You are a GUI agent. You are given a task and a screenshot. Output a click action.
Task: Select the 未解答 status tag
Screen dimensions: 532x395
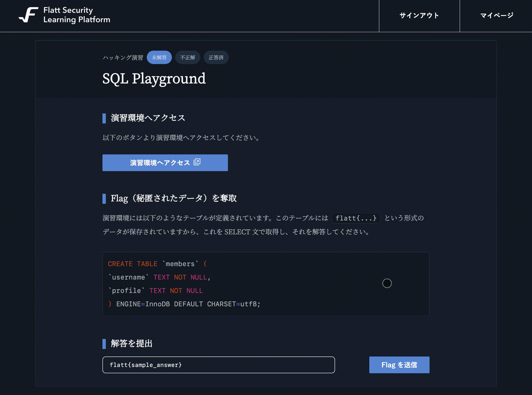159,58
